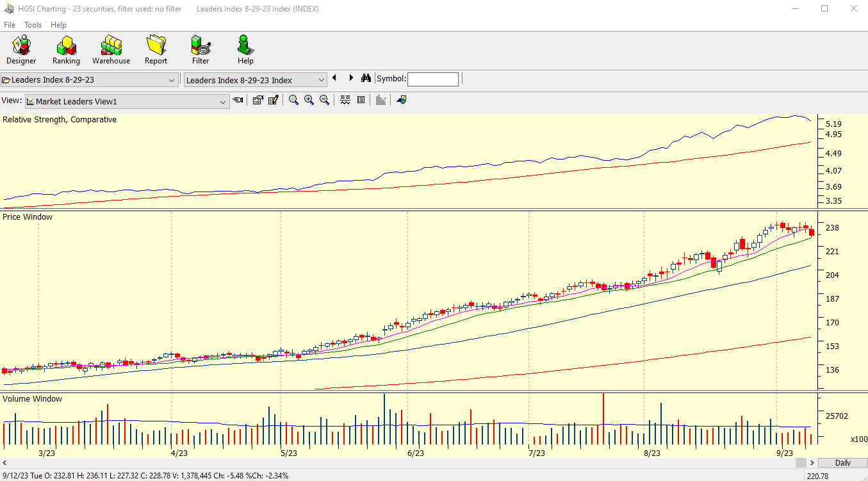The height and width of the screenshot is (481, 868).
Task: Click the Volume Window label
Action: 33,399
